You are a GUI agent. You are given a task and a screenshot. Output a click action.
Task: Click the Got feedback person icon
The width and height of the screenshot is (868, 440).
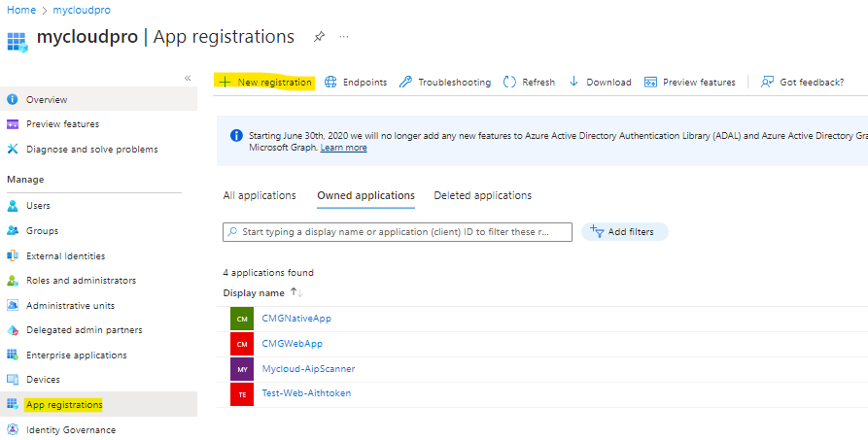click(767, 82)
